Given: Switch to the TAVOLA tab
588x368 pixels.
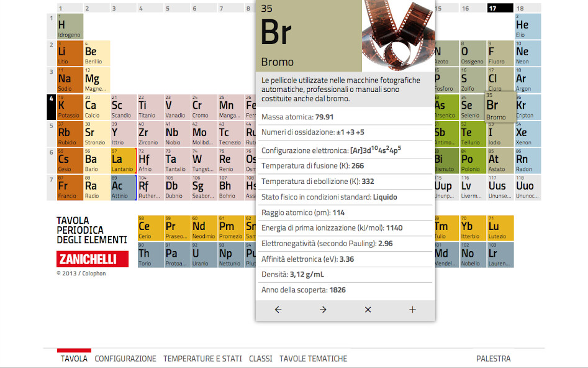Looking at the screenshot, I should (73, 359).
